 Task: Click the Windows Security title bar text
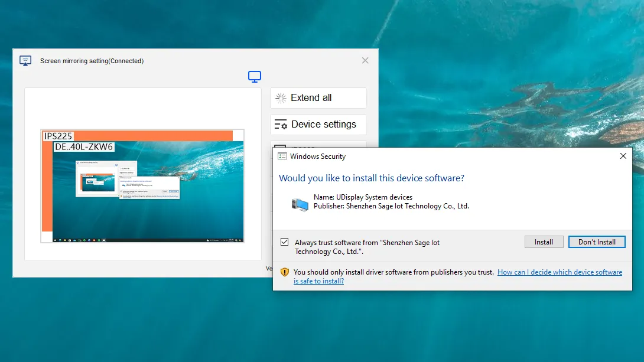318,156
